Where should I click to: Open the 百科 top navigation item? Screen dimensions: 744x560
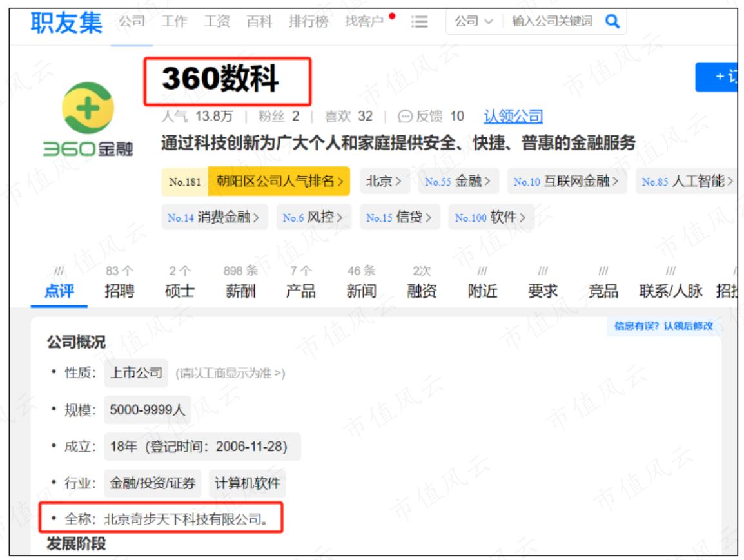(x=259, y=21)
